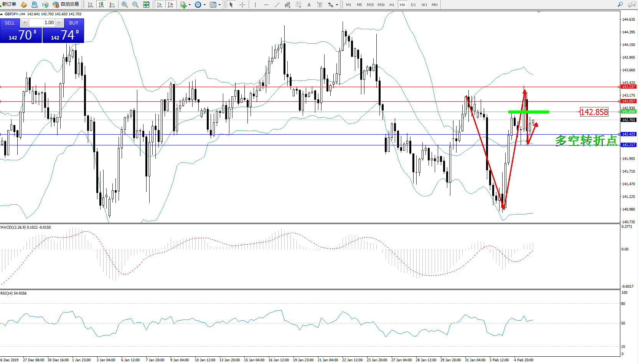This screenshot has height=364, width=638.
Task: Toggle the candlestick chart mode
Action: click(101, 5)
